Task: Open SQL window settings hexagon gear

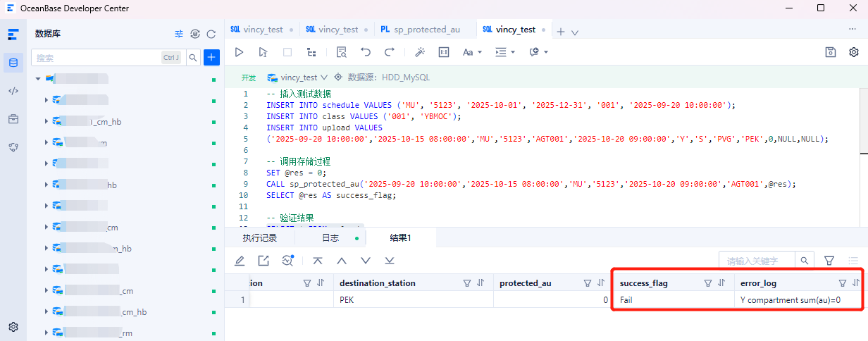Action: (854, 52)
